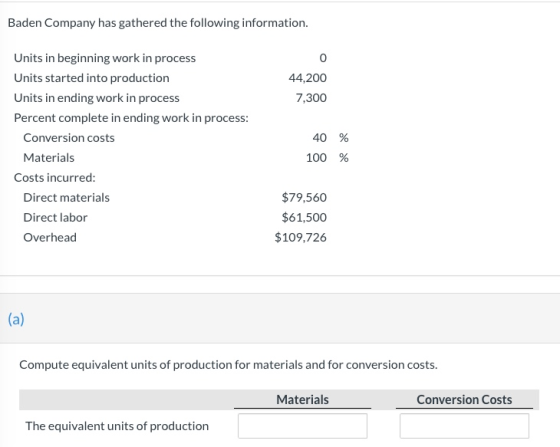Image resolution: width=560 pixels, height=447 pixels.
Task: Click the (a) section label
Action: (16, 319)
